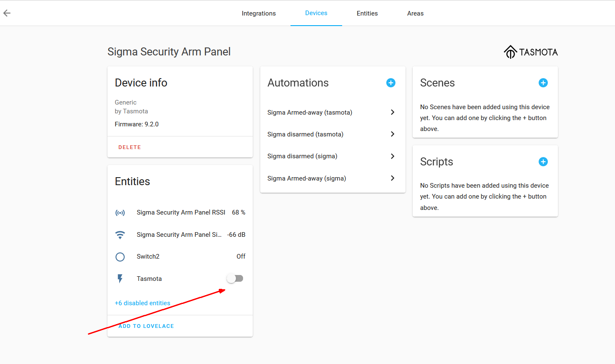Open the Switch2 entity row

tap(180, 257)
